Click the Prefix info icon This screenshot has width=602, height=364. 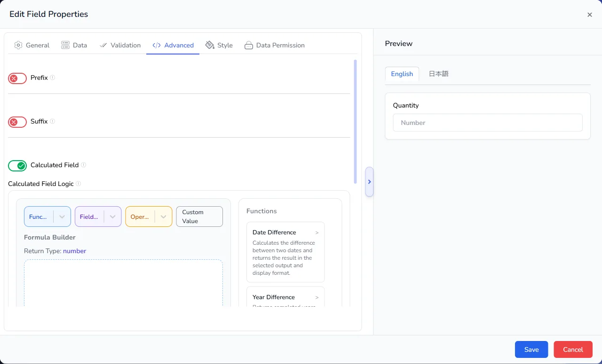tap(52, 77)
